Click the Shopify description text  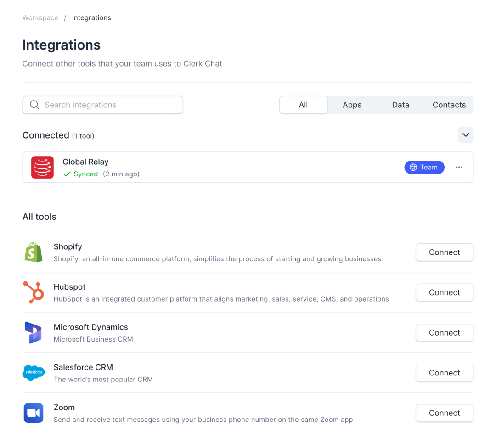(217, 259)
